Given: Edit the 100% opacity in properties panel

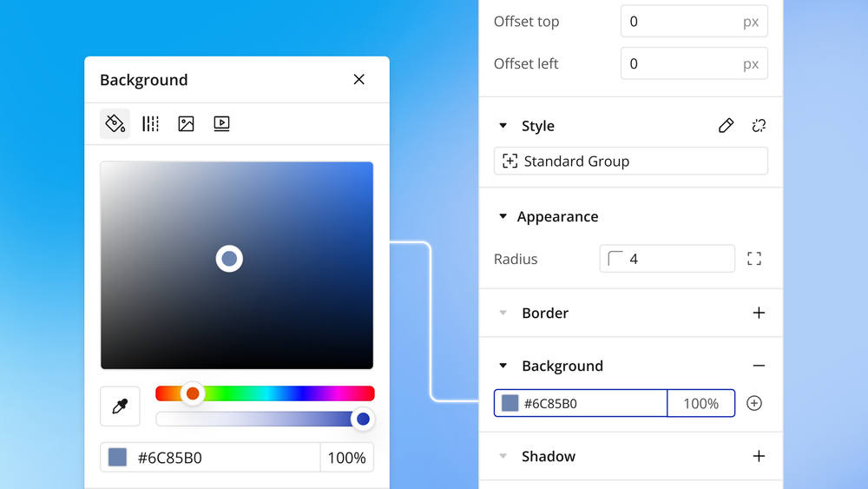Looking at the screenshot, I should (701, 403).
